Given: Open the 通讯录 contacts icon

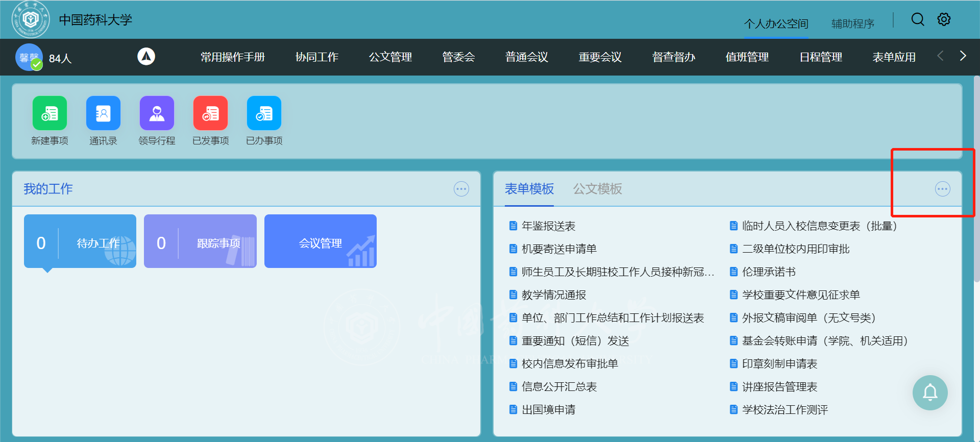Looking at the screenshot, I should click(x=103, y=113).
